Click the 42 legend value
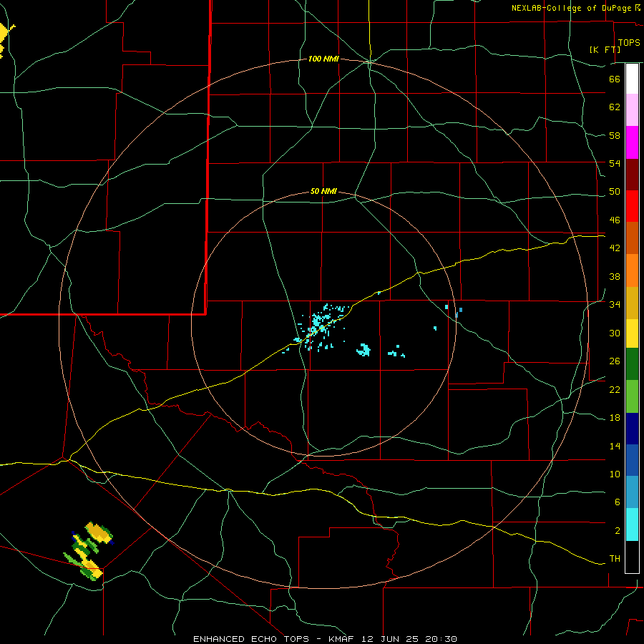Screen dimensions: 644x644 pos(615,248)
